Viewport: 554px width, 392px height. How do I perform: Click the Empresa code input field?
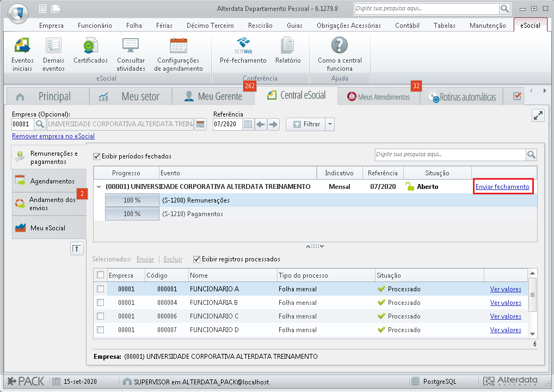coord(23,124)
